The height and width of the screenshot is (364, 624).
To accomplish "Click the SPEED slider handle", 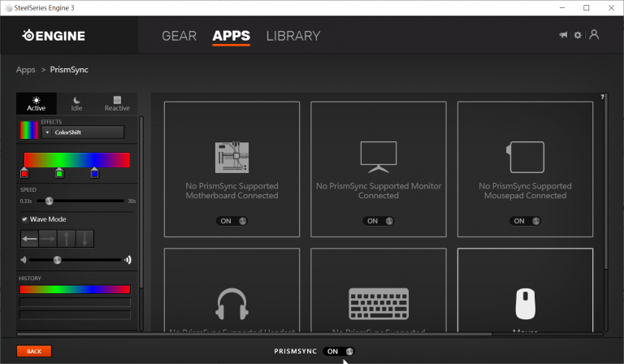I will point(49,201).
